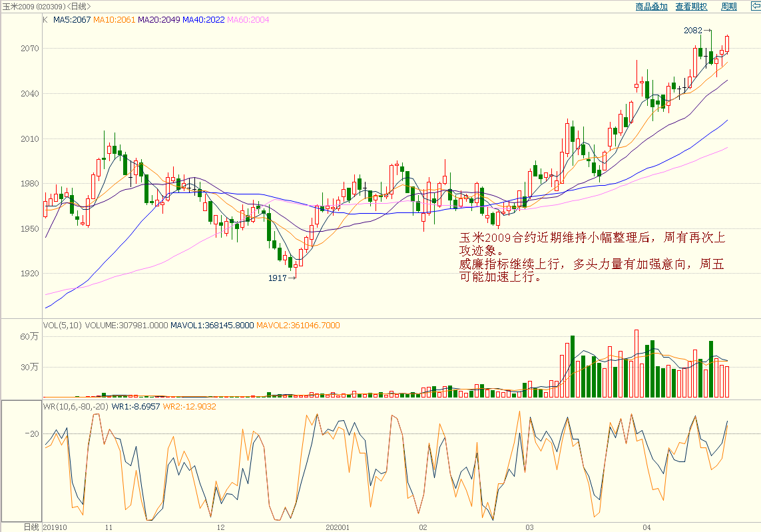Screen dimensions: 761x532
Task: Click the 查看期权 link
Action: [x=691, y=7]
